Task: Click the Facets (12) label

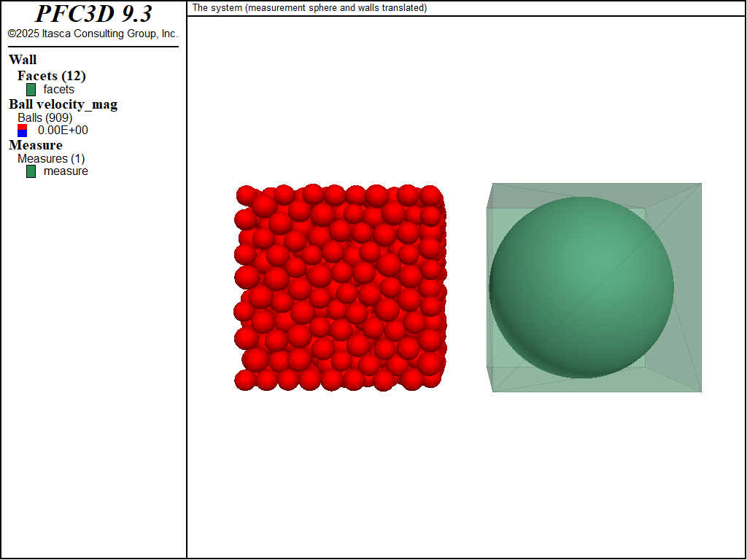Action: (x=50, y=76)
